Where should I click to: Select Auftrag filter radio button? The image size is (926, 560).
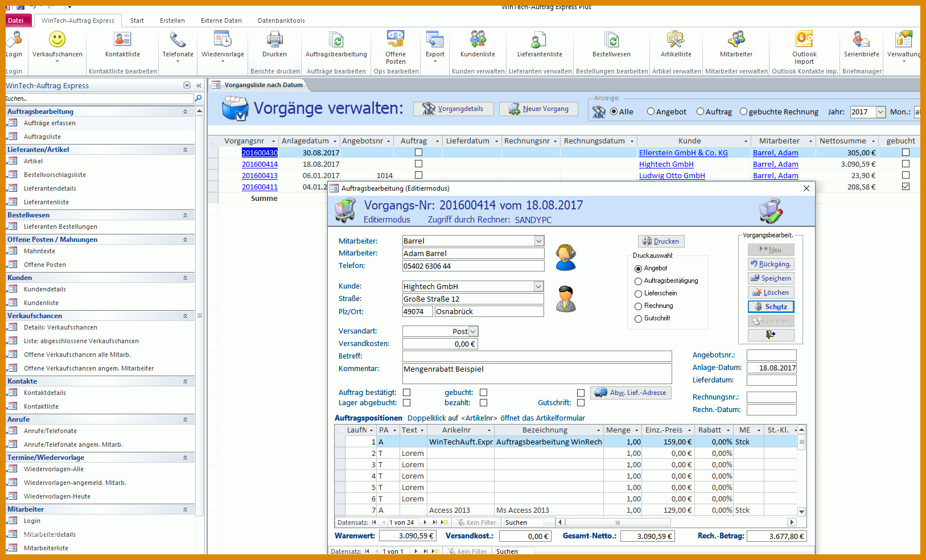pos(700,112)
